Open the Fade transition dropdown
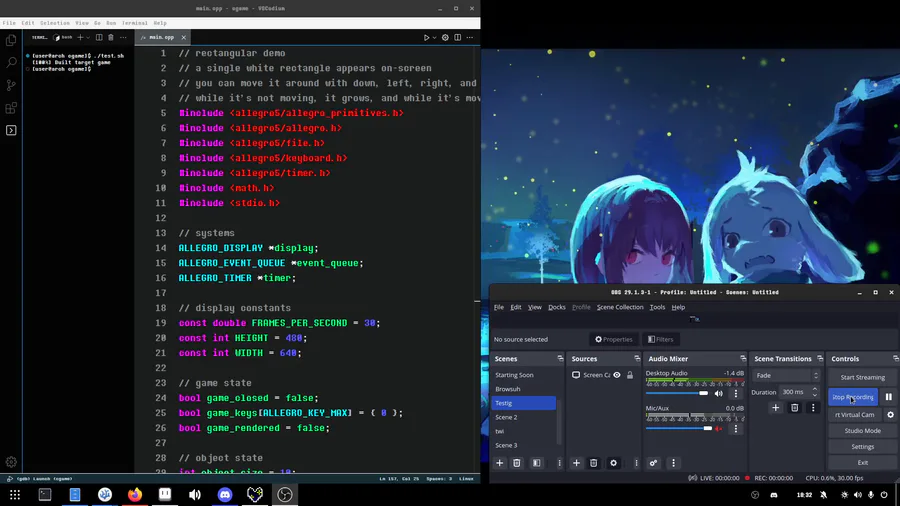900x506 pixels. [x=786, y=375]
